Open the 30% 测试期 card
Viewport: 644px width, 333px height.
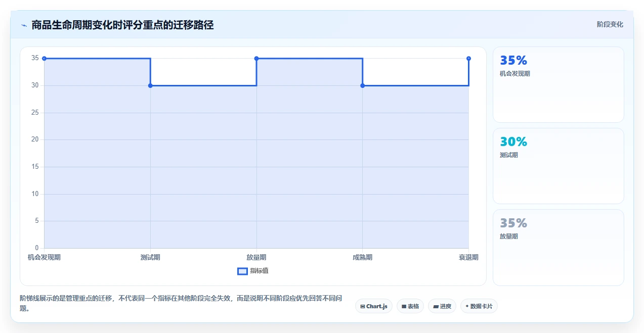tap(559, 166)
